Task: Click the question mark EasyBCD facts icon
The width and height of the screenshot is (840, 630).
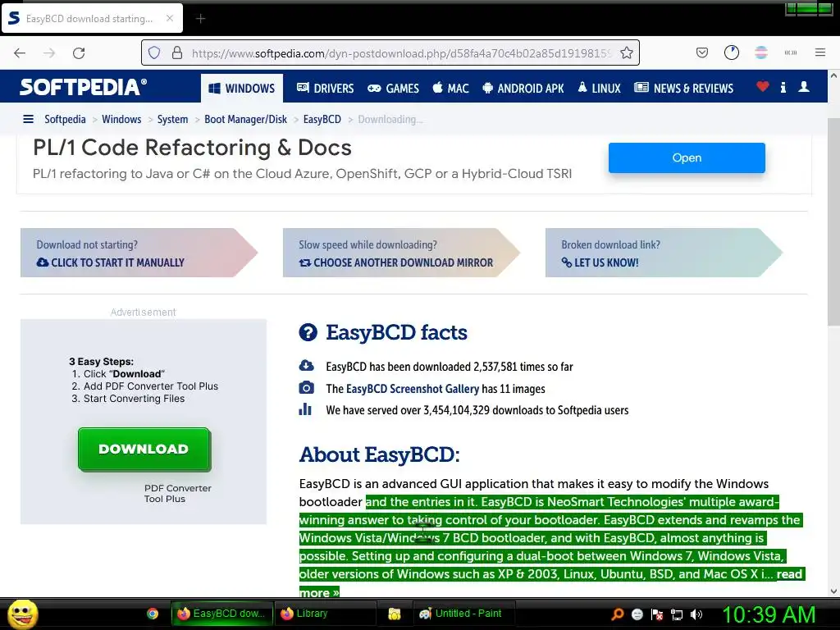Action: (x=308, y=332)
